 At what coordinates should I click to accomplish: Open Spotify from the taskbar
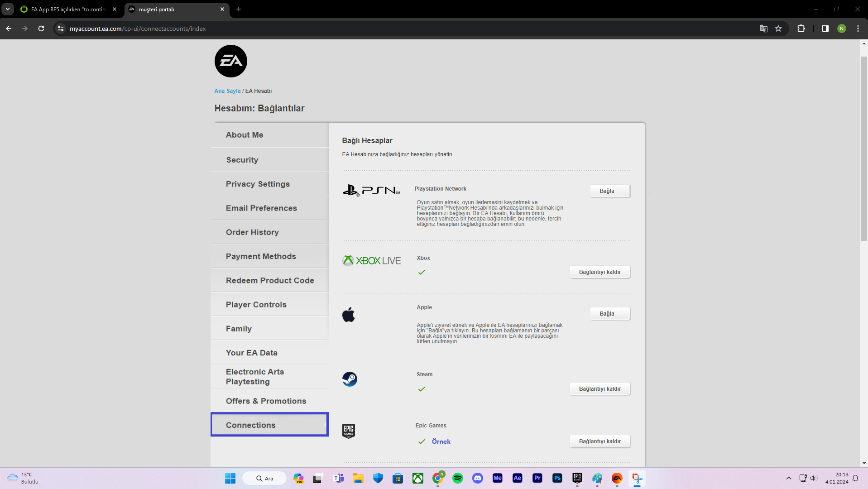coord(458,478)
